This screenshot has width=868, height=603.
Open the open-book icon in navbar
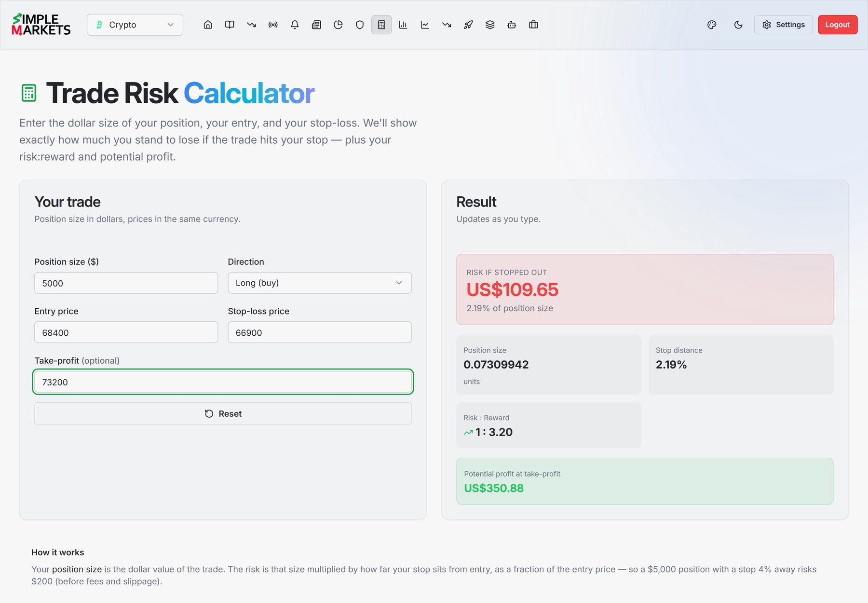(230, 25)
